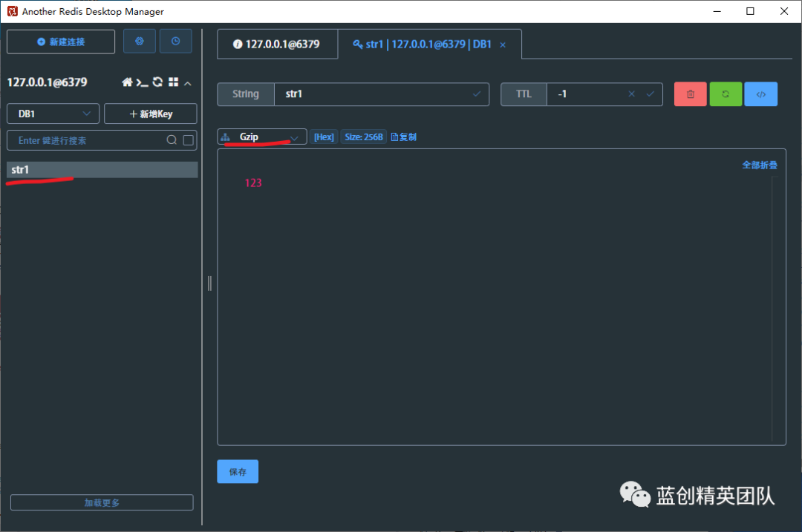The image size is (802, 532).
Task: Click the key search input field
Action: point(89,140)
